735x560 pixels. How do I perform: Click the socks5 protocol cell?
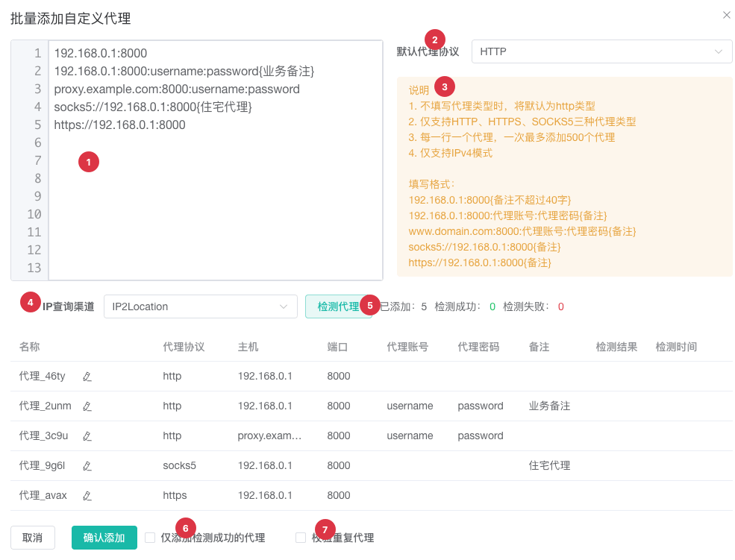point(179,466)
